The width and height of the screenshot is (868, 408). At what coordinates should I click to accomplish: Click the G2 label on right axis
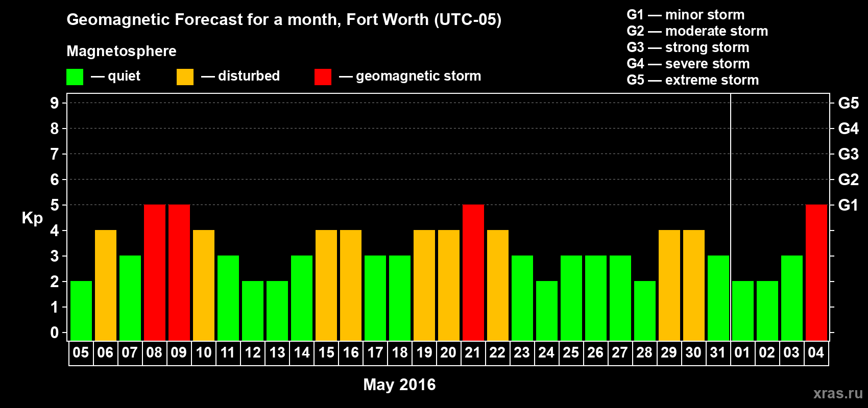coord(849,180)
